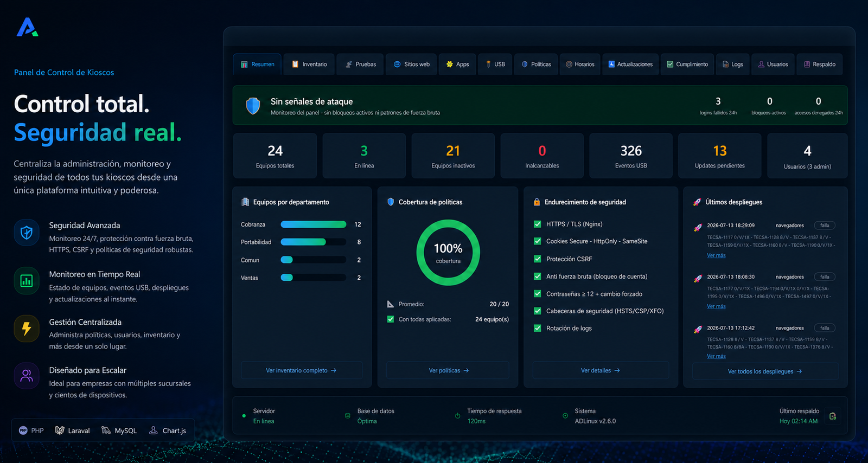Click the PHP logo badge
Viewport: 868px width, 463px height.
click(23, 430)
